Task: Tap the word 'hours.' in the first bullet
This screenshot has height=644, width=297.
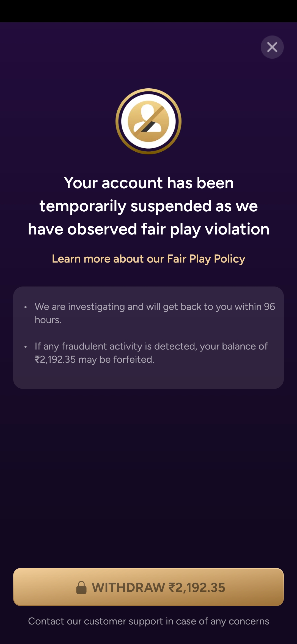Action: (x=48, y=320)
